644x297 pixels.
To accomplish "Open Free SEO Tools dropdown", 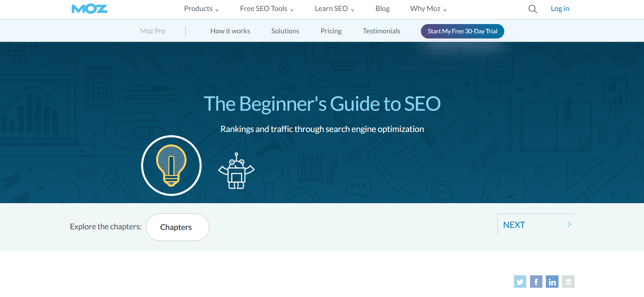I will 266,9.
